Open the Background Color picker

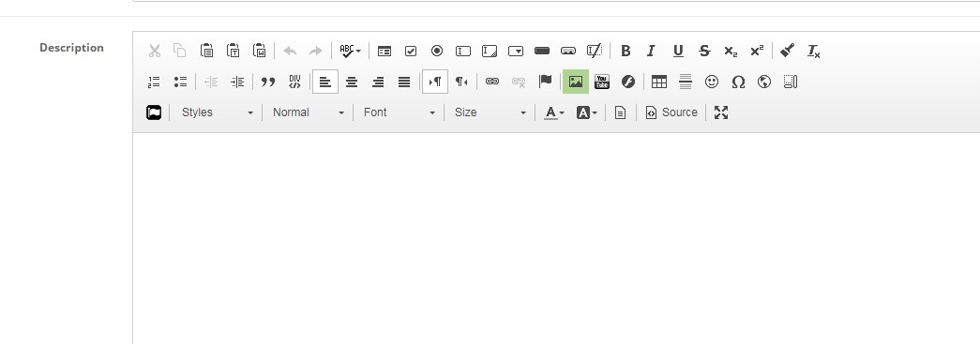587,112
